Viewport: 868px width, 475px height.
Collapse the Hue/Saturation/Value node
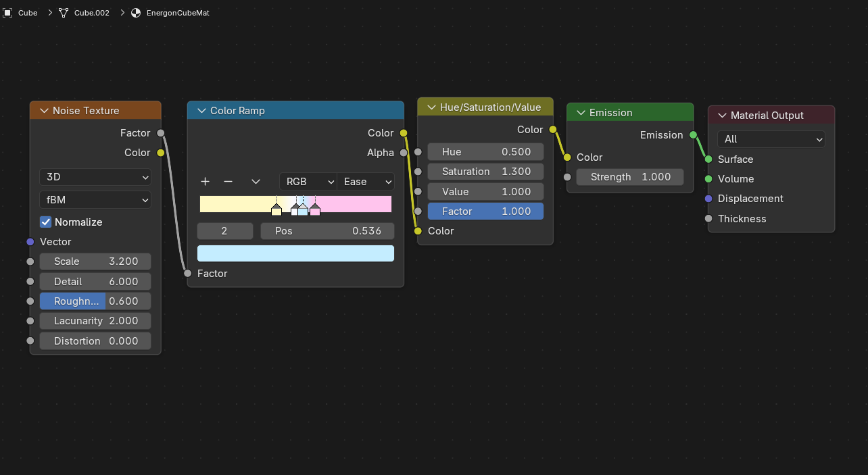(432, 107)
